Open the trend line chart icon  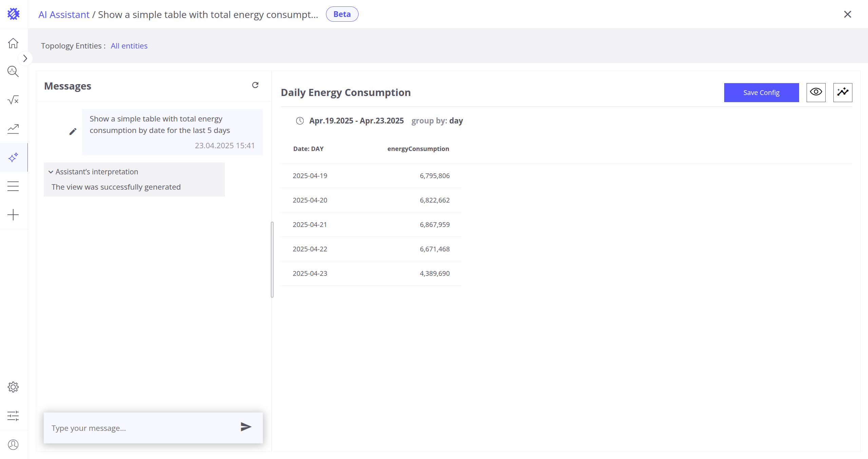13,129
